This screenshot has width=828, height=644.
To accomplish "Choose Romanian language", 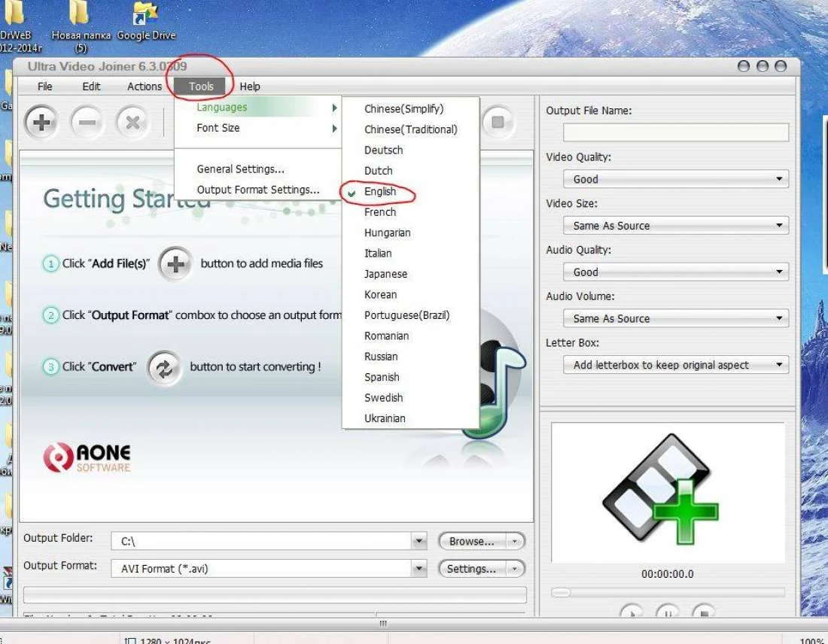I will 411,336.
